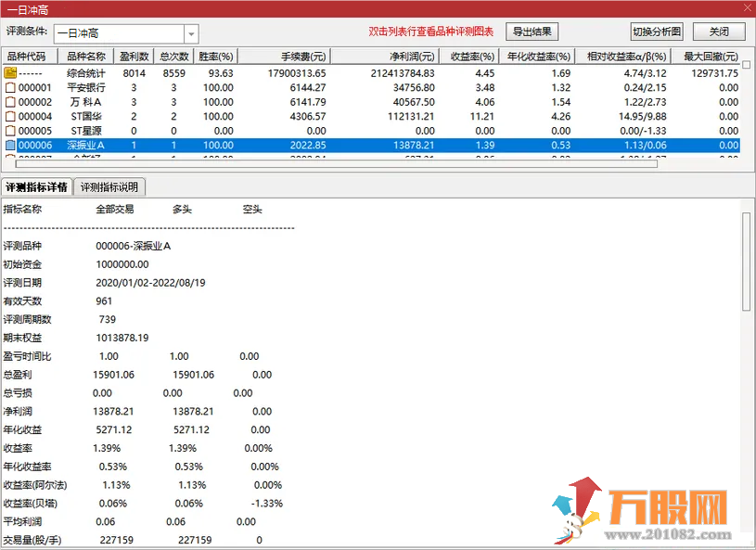
Task: Select the 平安银行 row in the list
Action: pos(86,87)
